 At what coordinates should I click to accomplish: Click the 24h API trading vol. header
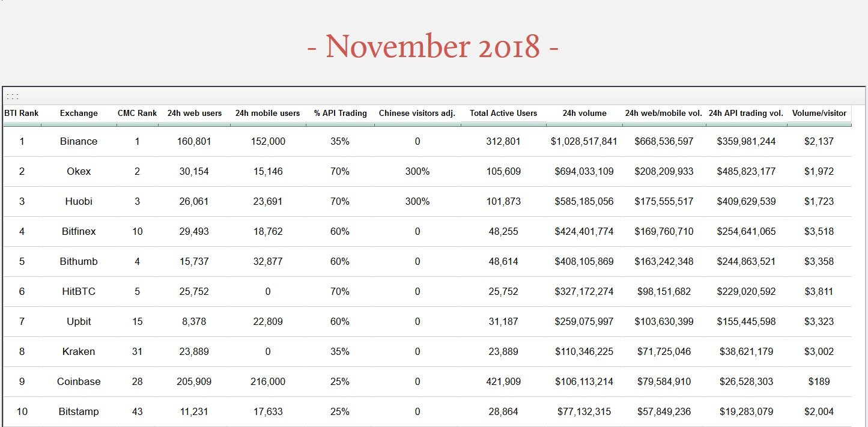click(x=746, y=113)
